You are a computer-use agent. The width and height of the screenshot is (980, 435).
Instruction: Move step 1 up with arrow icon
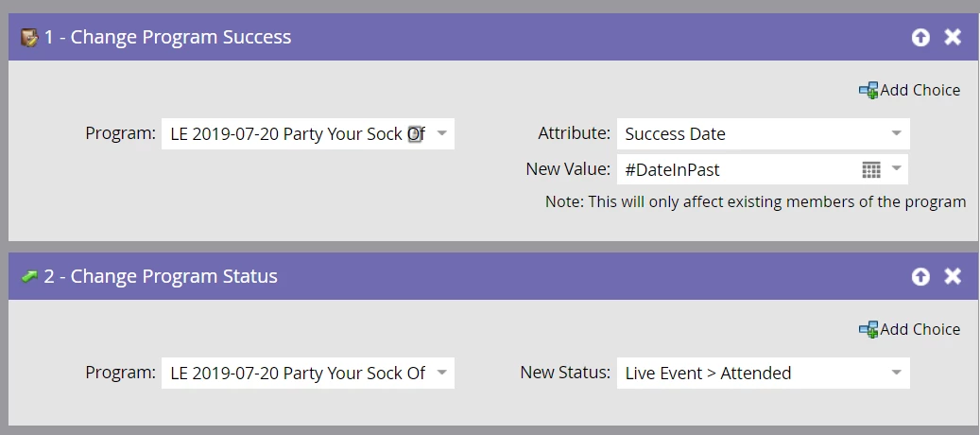920,38
